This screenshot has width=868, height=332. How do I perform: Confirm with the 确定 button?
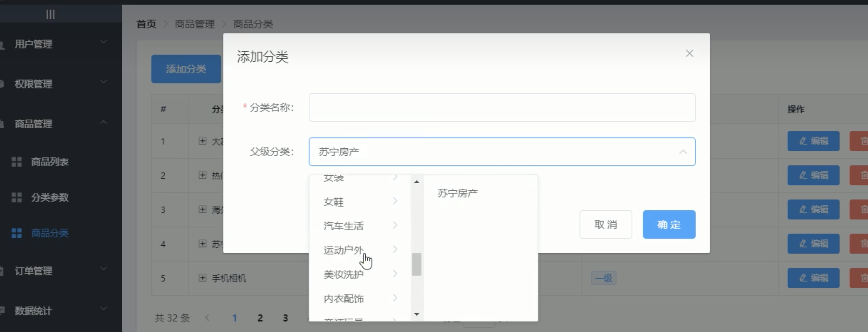[x=669, y=224]
